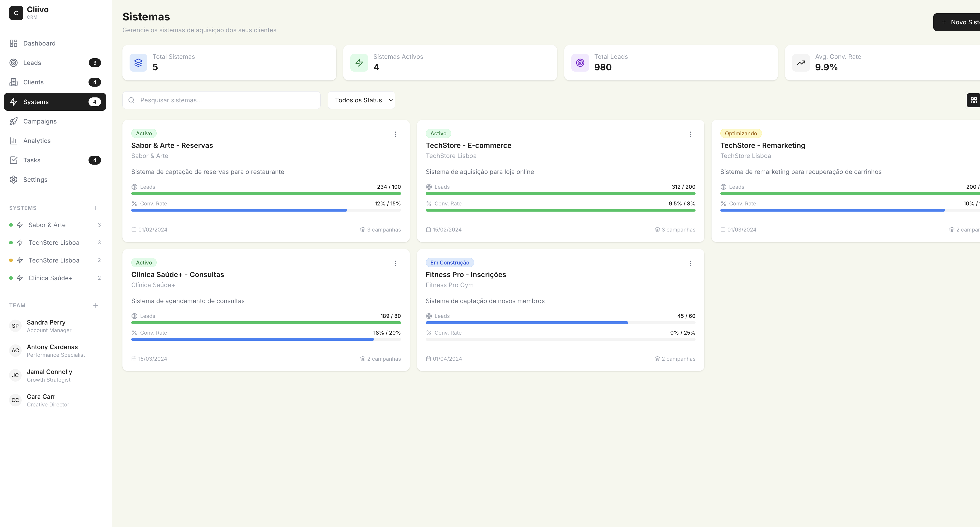Go to Leads in sidebar
The image size is (980, 527).
32,63
